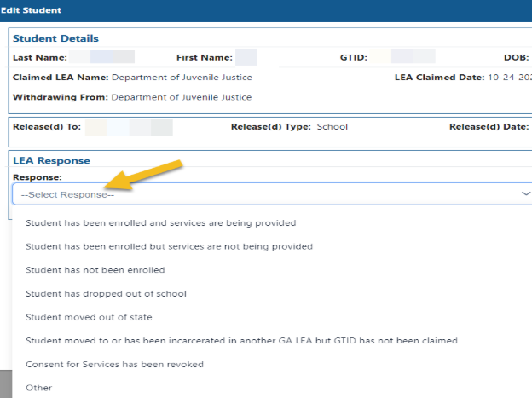
Task: Choose 'enrolled but services are not being provided'
Action: coord(169,246)
